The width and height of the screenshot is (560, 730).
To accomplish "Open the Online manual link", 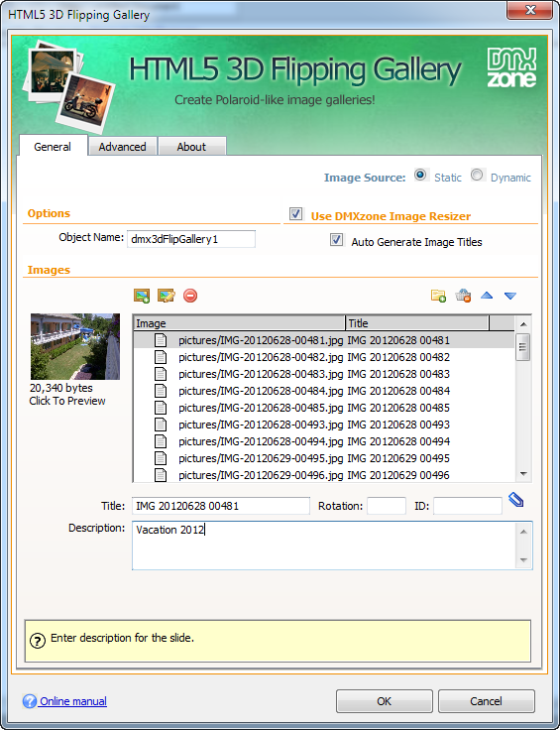I will click(73, 701).
